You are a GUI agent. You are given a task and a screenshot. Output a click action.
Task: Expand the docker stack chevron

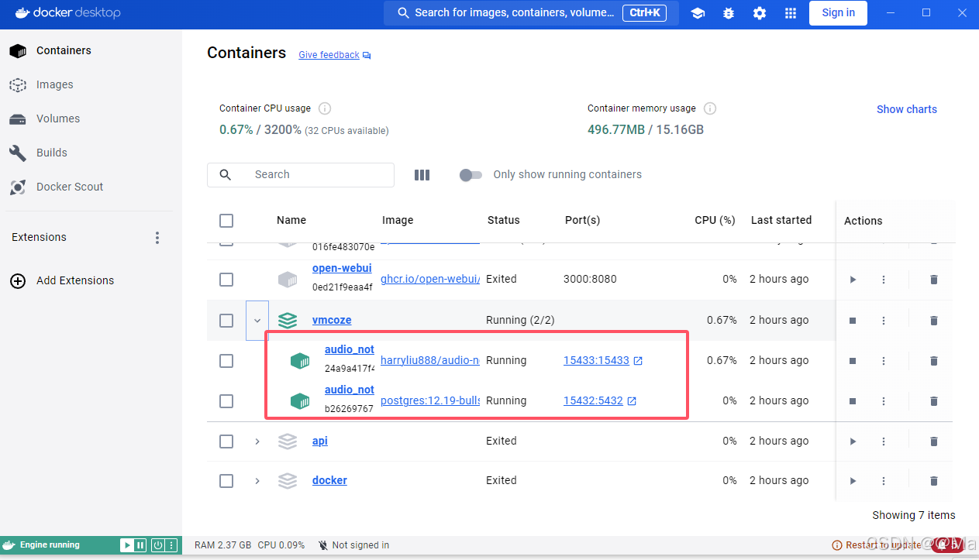pyautogui.click(x=257, y=481)
